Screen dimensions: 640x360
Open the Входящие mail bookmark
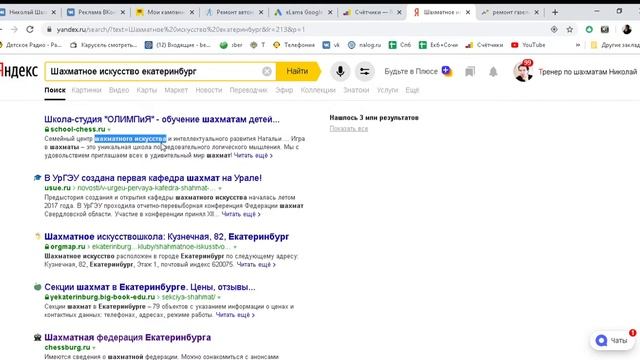point(178,45)
